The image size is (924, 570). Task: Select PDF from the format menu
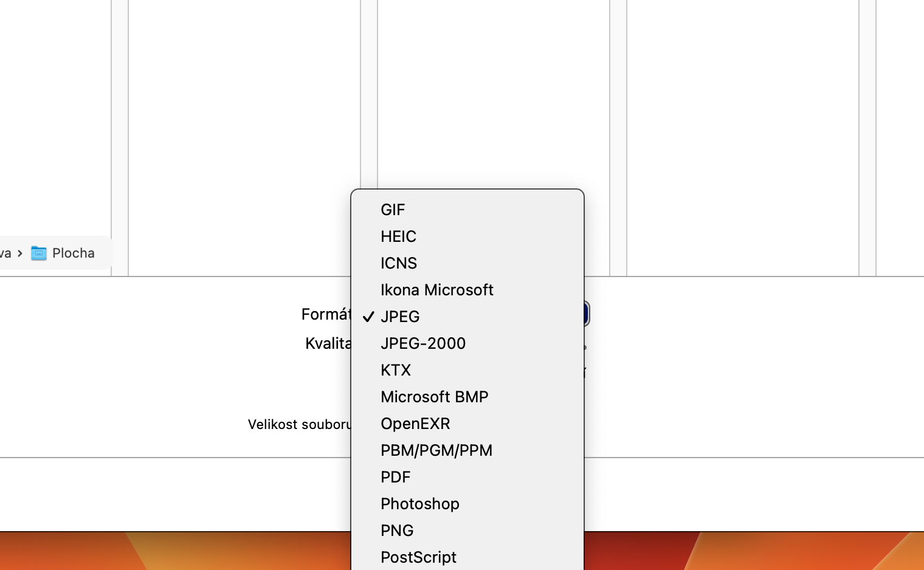[x=395, y=477]
